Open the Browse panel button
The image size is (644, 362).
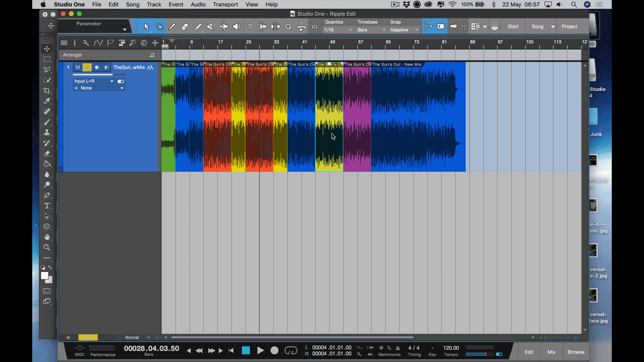576,352
